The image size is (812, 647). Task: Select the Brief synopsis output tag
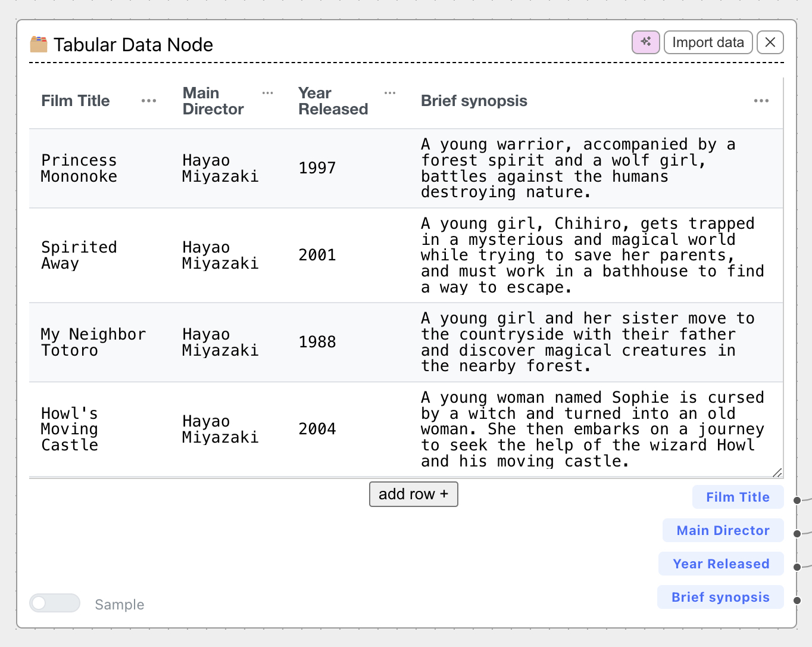tap(720, 597)
